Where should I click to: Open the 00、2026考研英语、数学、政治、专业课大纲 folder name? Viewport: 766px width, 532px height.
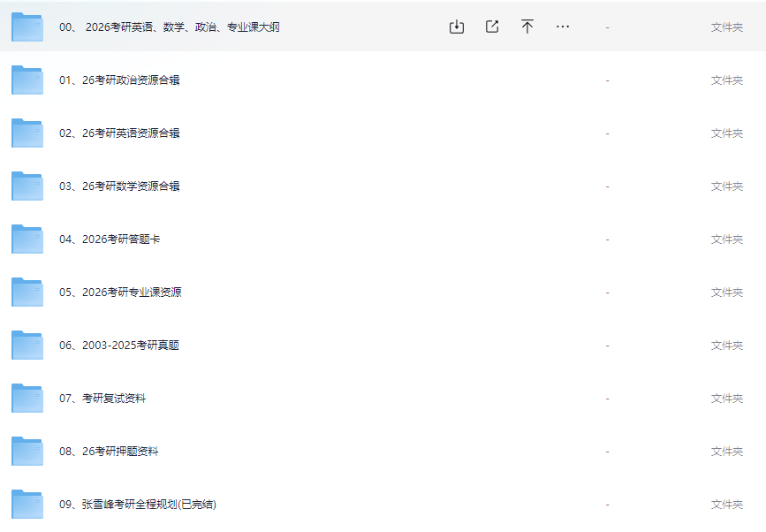click(170, 27)
